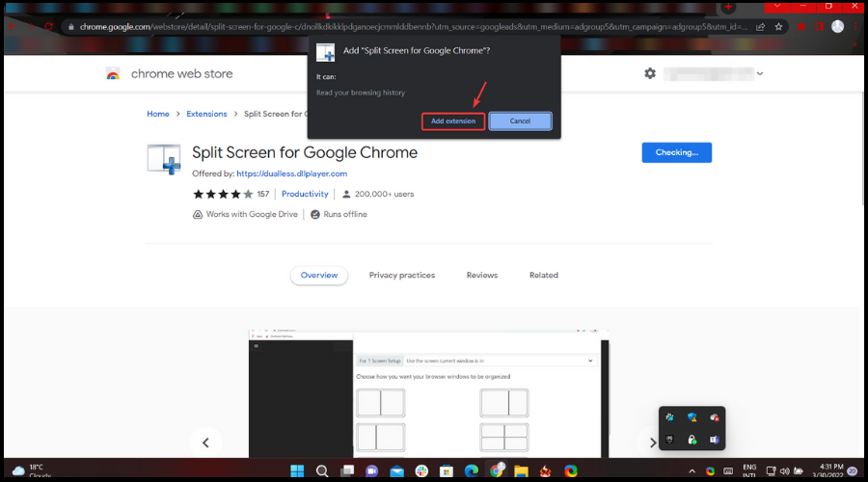Click ENG INTL language indicator
The image size is (868, 482).
pyautogui.click(x=749, y=471)
